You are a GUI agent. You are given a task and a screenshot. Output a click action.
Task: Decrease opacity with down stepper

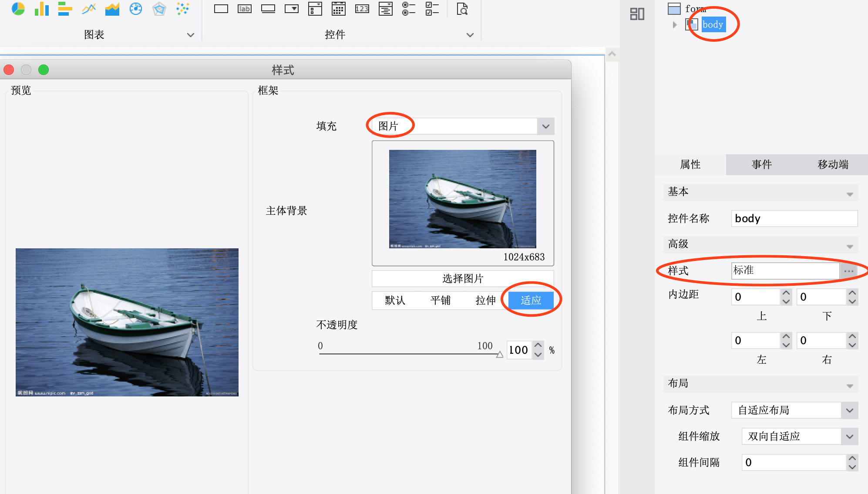tap(538, 355)
